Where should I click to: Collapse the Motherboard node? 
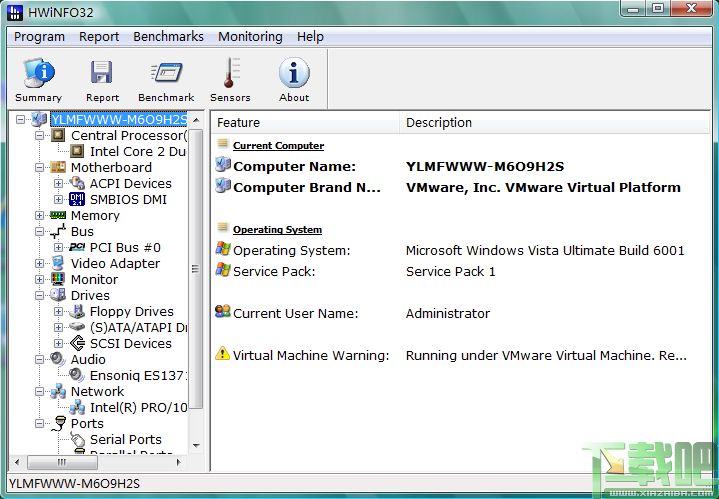39,168
